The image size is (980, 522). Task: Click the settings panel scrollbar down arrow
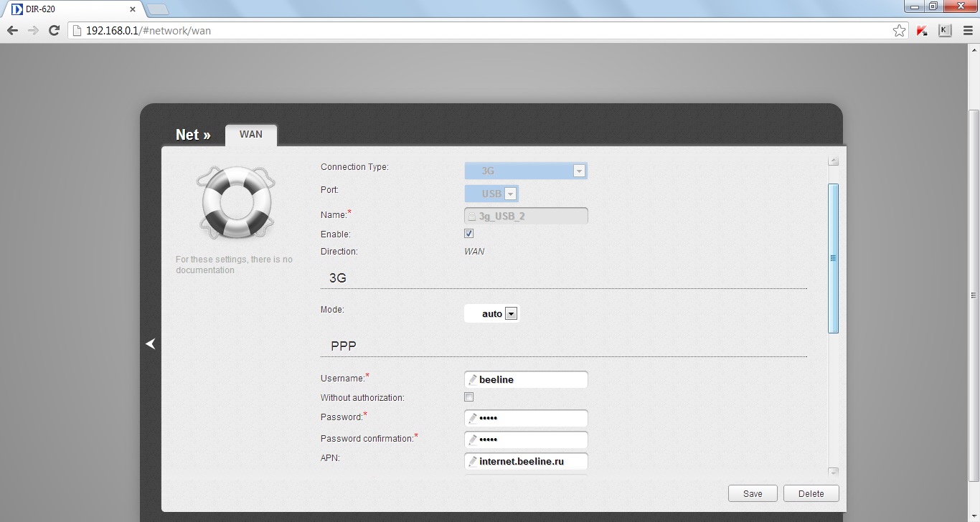[833, 472]
